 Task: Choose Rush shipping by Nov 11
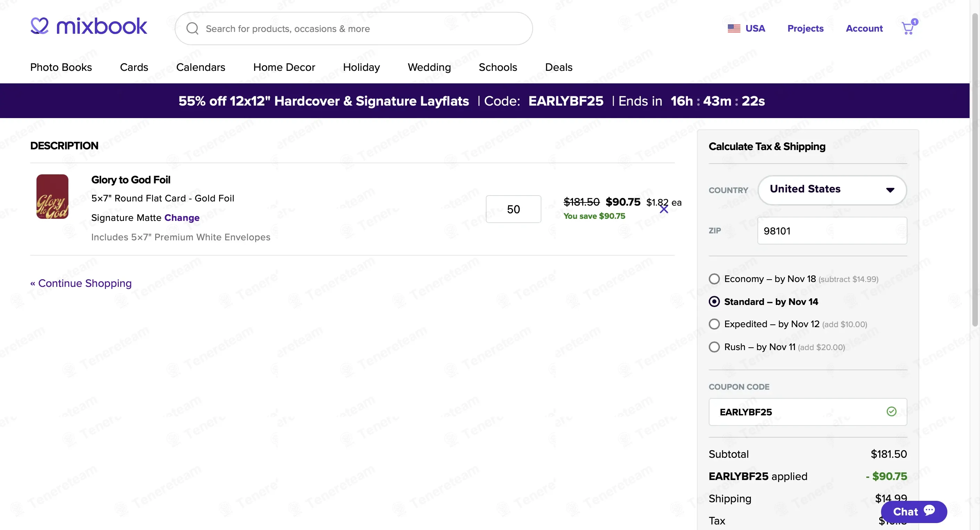coord(714,347)
